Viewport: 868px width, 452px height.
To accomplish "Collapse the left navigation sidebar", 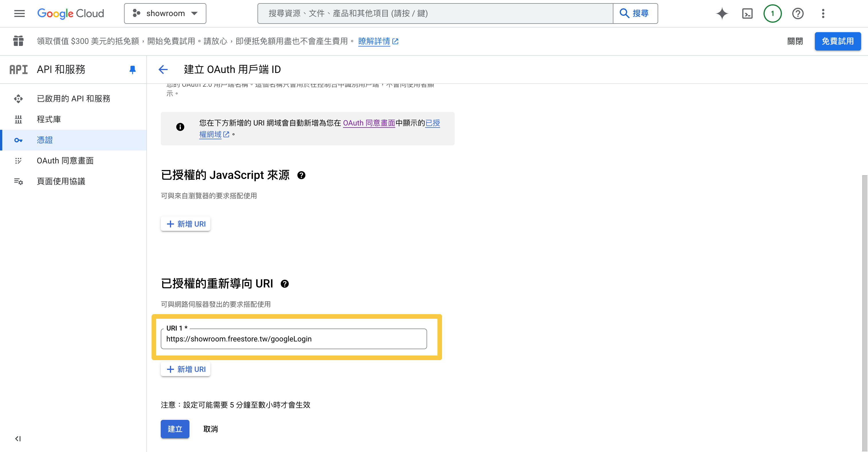I will [18, 439].
